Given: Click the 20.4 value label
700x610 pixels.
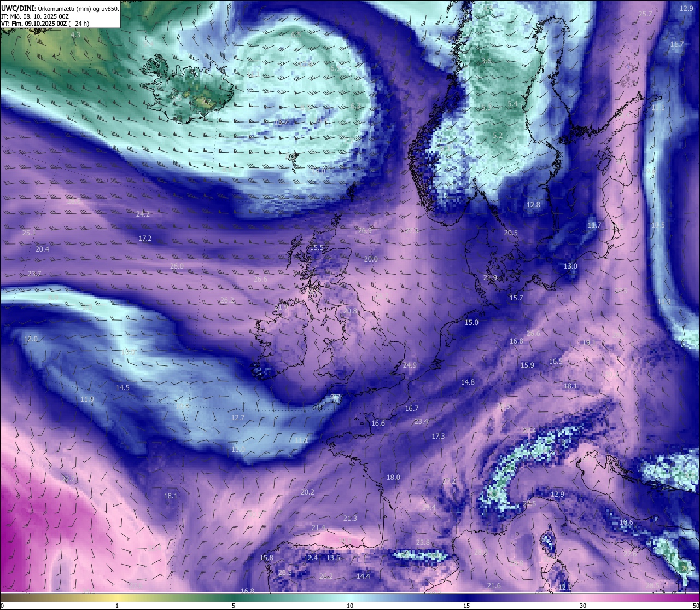Looking at the screenshot, I should 42,249.
